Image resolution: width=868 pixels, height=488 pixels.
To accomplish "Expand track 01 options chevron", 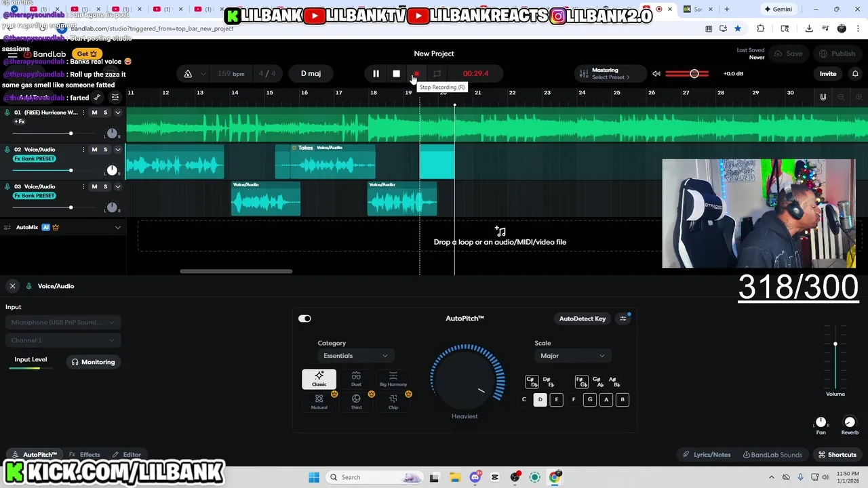I will 117,113.
